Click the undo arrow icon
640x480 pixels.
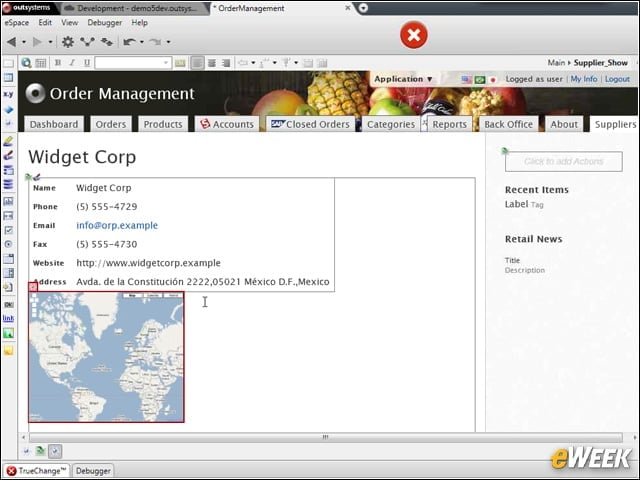coord(129,42)
